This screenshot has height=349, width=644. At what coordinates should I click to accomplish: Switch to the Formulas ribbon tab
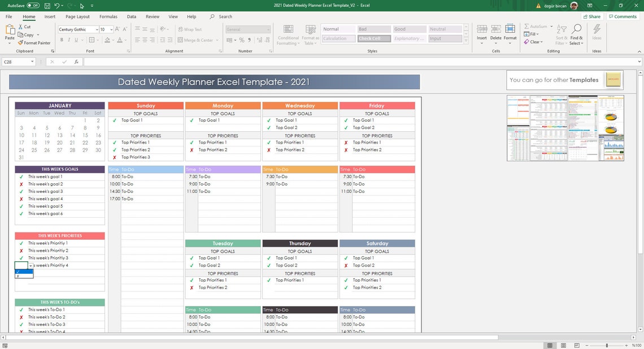pos(108,16)
